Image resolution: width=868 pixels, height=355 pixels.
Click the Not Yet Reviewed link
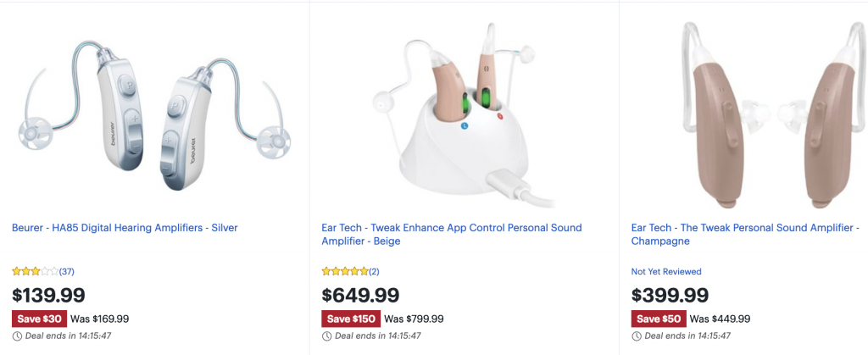(666, 272)
